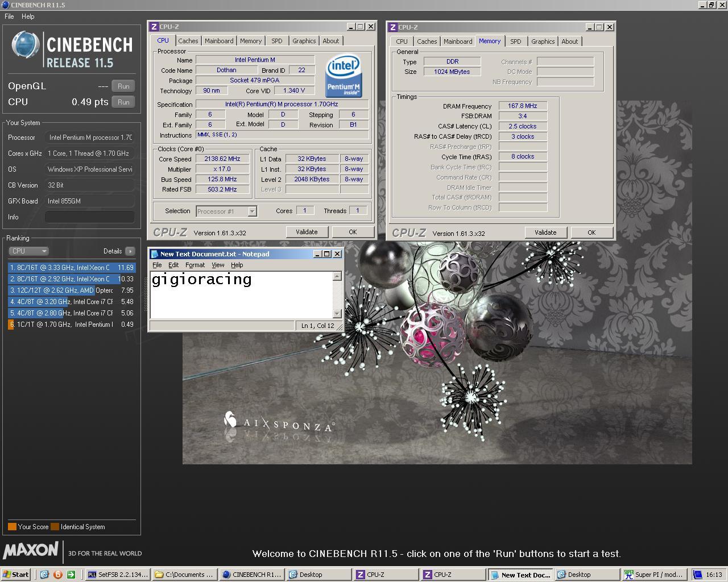The image size is (728, 582).
Task: Click the Memory Size value 1024 MBytes
Action: (452, 72)
